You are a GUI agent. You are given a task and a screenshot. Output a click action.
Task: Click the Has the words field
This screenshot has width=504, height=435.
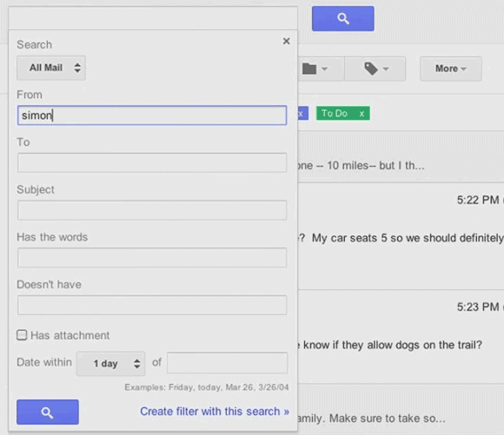coord(152,257)
